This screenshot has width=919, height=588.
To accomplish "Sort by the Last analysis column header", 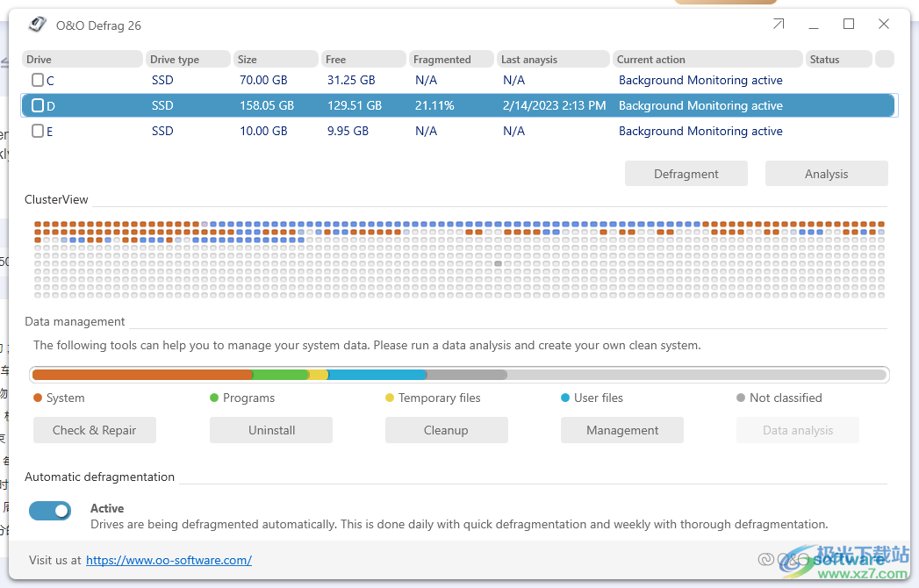I will coord(553,59).
